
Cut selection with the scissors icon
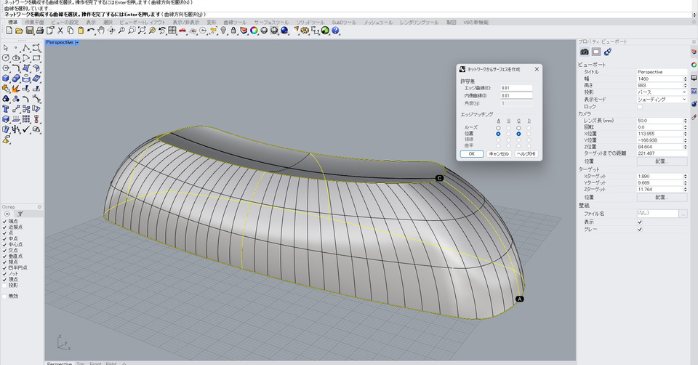60,31
